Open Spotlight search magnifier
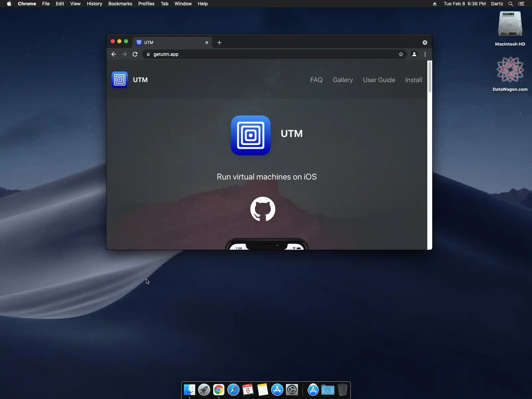Screen dimensions: 532x399 [x=511, y=4]
